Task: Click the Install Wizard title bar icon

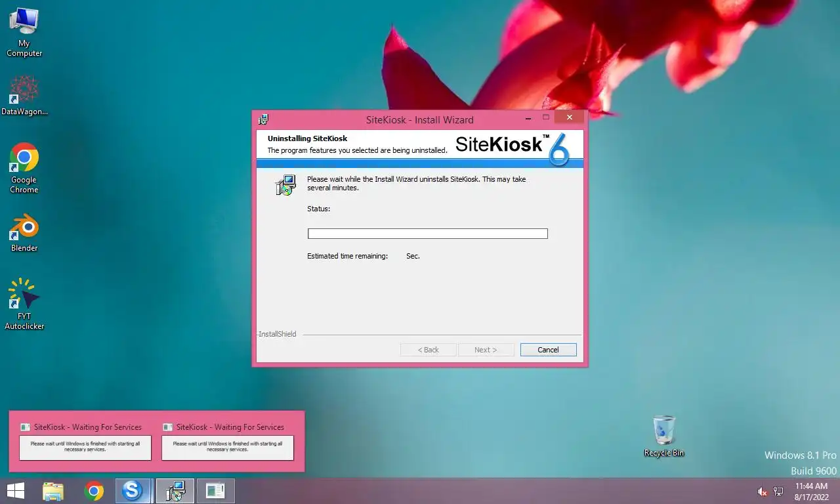Action: pos(263,119)
